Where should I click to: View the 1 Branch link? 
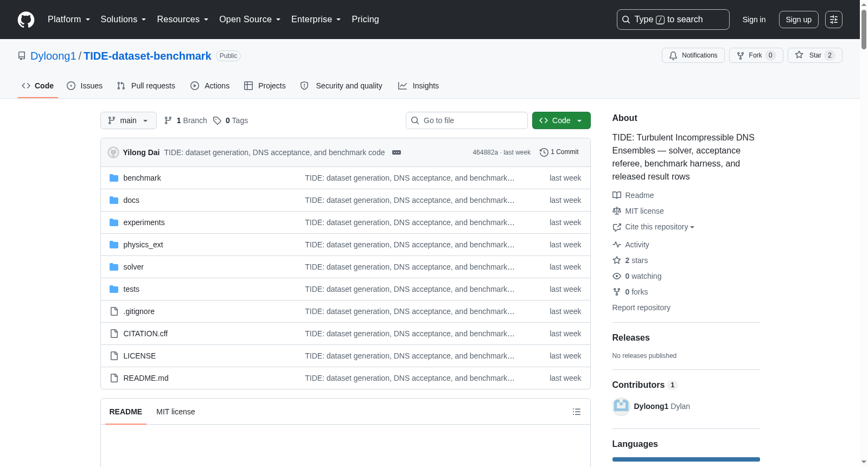coord(186,120)
